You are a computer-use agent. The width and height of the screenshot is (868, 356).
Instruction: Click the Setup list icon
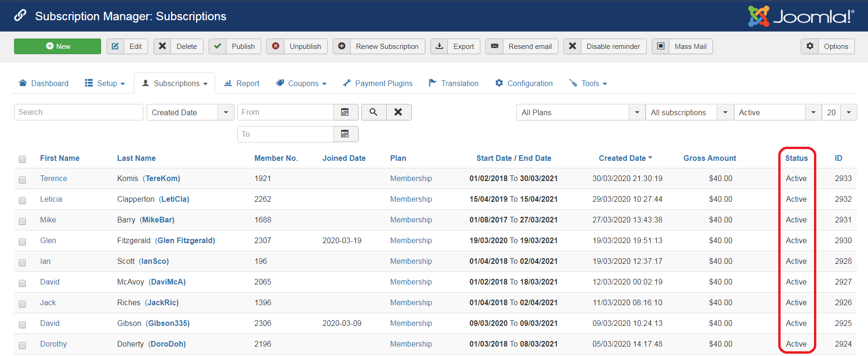89,83
